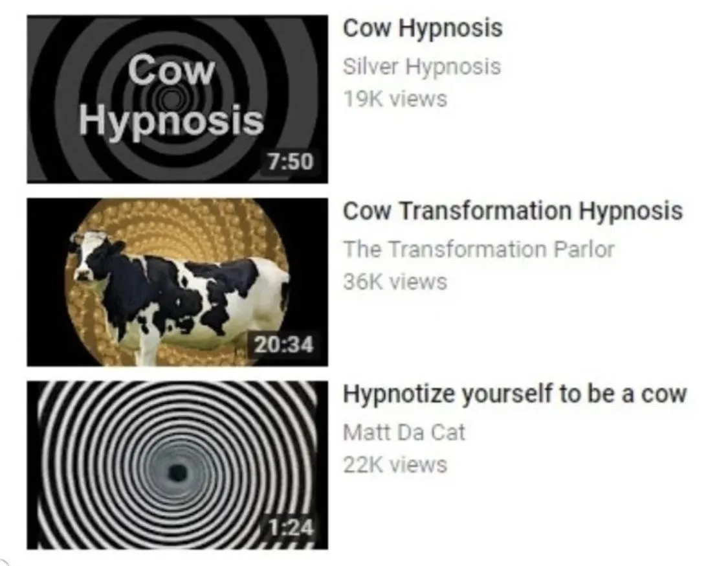Screen dimensions: 728x566
Task: Visit the Silver Hypnosis channel
Action: [422, 67]
